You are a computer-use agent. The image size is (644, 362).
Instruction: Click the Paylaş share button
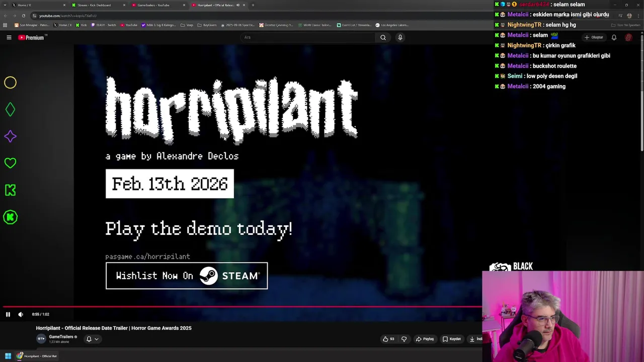[425, 339]
